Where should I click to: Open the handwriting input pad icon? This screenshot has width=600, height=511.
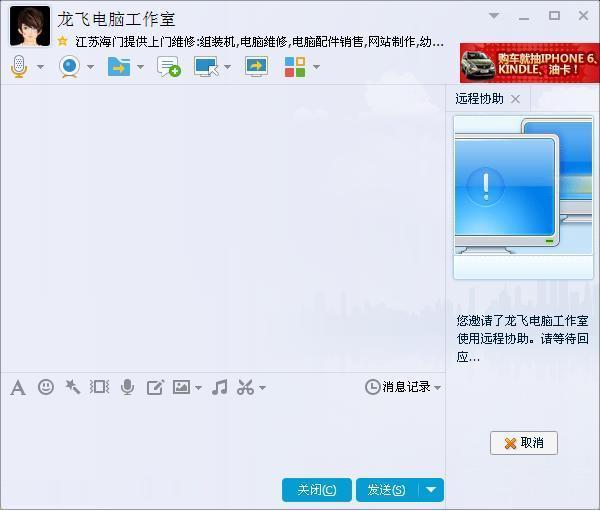click(x=155, y=387)
